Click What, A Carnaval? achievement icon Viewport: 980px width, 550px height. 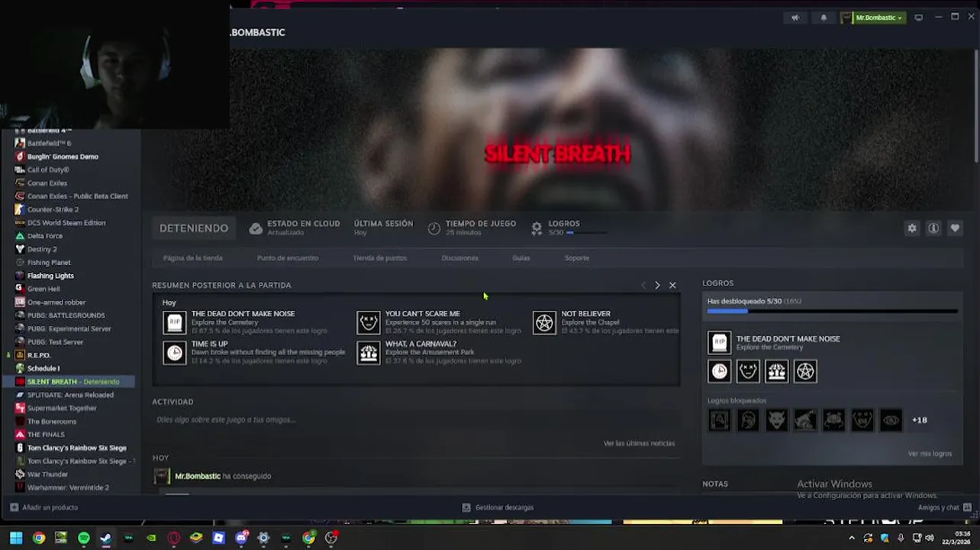(x=369, y=352)
